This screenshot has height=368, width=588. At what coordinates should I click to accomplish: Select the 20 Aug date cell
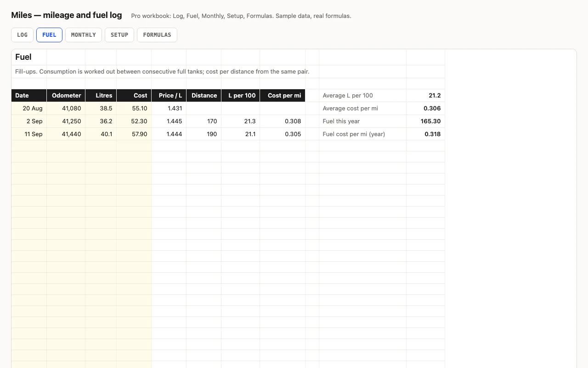29,109
